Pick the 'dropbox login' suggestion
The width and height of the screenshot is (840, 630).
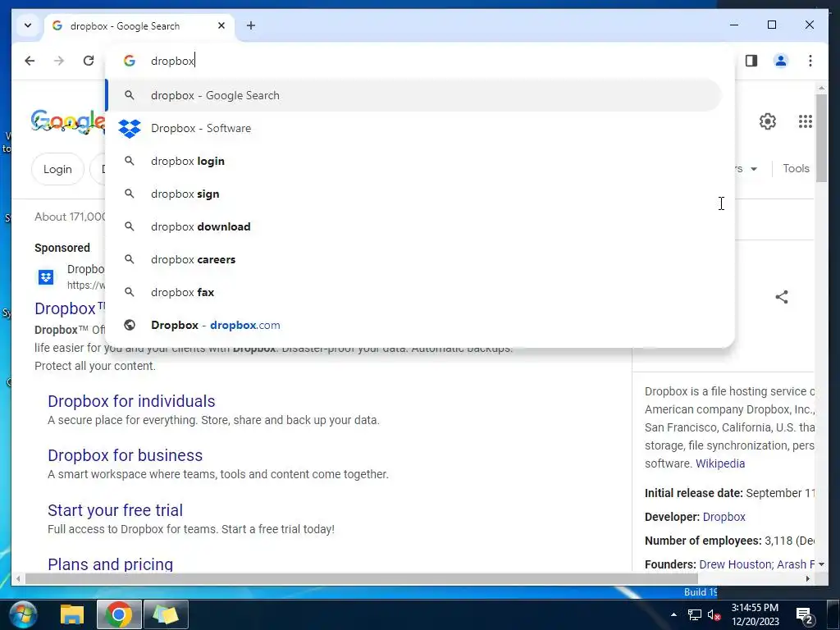coord(414,161)
